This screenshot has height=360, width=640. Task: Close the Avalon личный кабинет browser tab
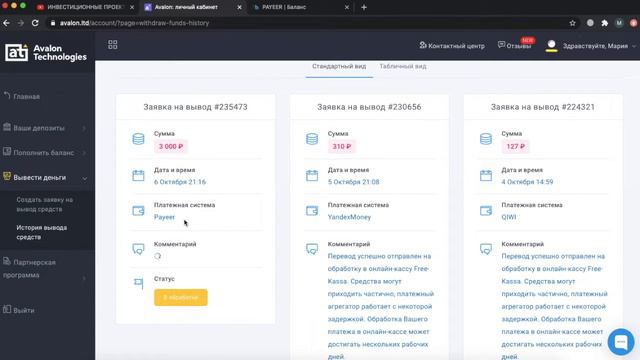[240, 7]
